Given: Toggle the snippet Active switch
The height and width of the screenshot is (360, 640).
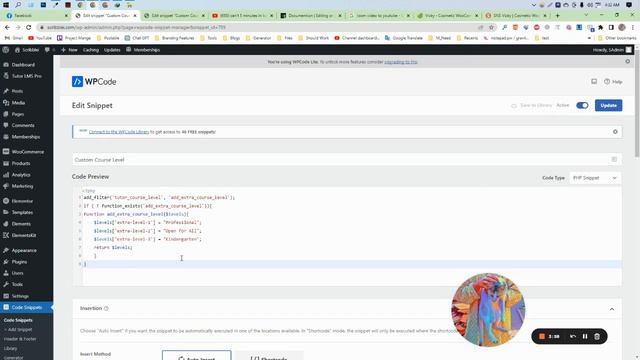Looking at the screenshot, I should tap(582, 105).
